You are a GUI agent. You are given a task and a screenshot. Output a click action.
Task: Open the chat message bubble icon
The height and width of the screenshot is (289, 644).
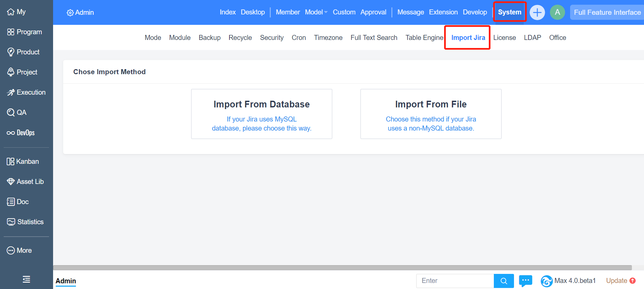point(525,281)
